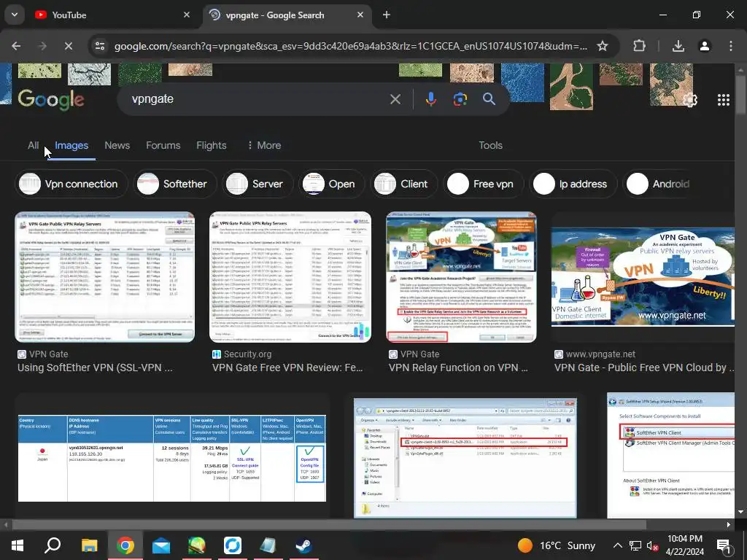Open the blue server table thumbnail
The width and height of the screenshot is (747, 560).
point(172,458)
